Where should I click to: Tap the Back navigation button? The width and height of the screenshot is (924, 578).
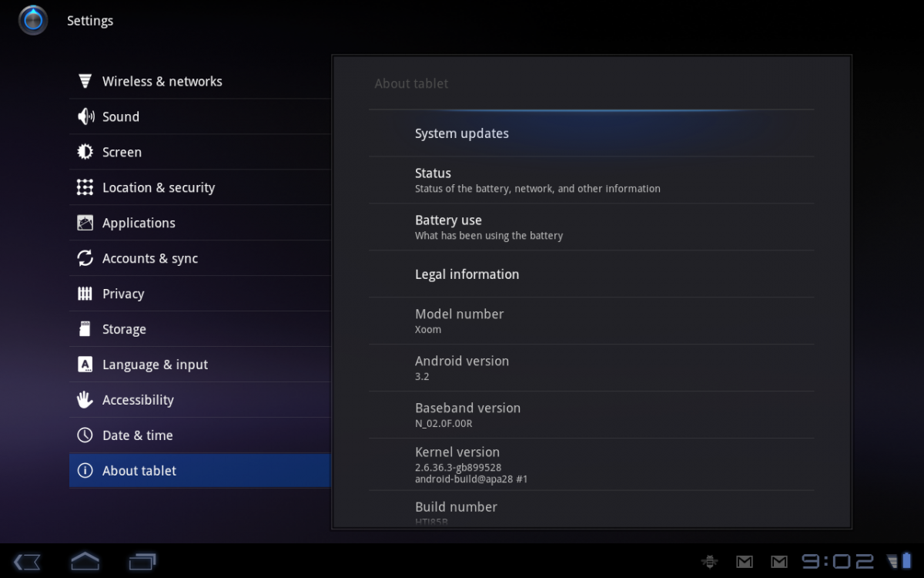click(x=28, y=562)
